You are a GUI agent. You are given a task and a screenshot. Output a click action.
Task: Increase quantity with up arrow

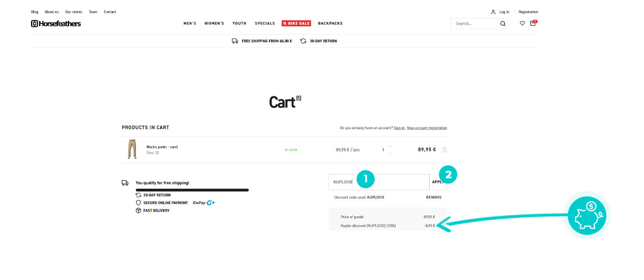point(390,146)
